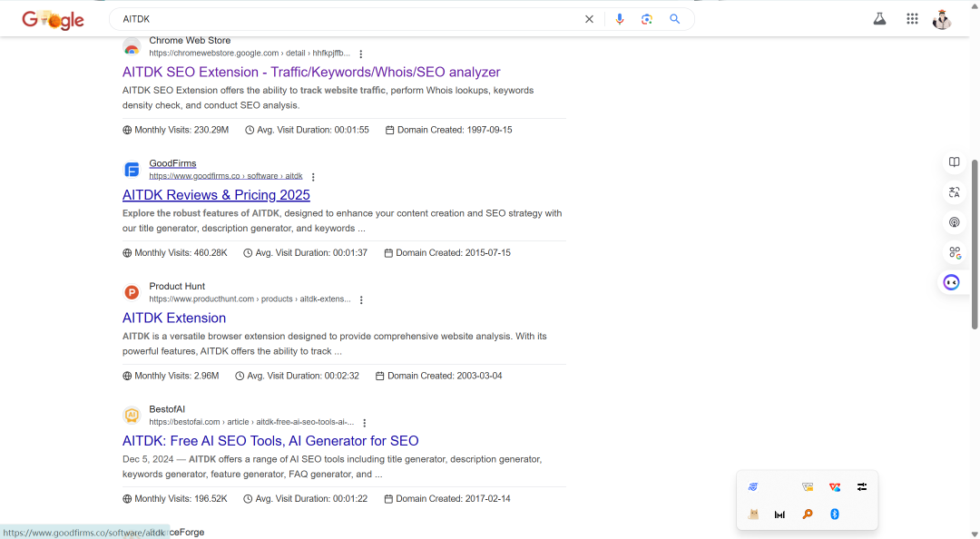Click the Product Hunt favicon
The image size is (980, 539).
[x=132, y=292]
